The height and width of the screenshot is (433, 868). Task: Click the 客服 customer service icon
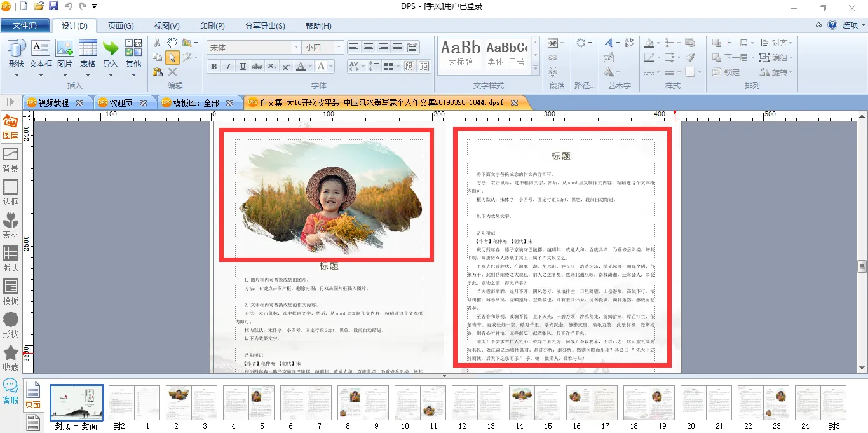[10, 391]
